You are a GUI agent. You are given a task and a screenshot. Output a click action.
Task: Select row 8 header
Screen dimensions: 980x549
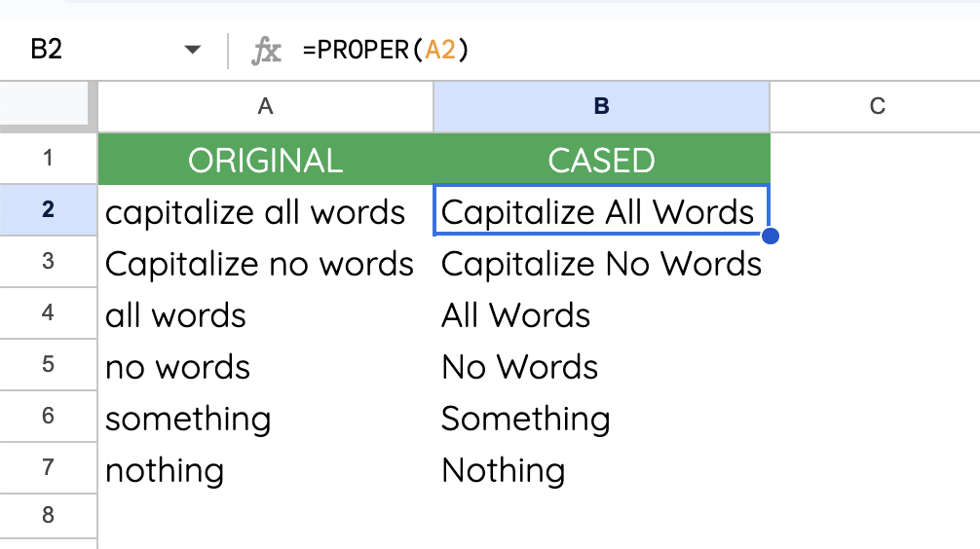point(48,515)
